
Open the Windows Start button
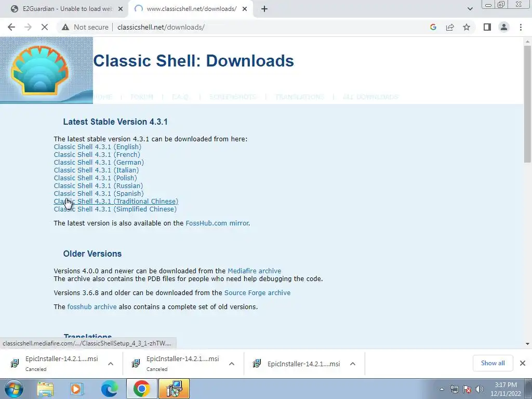tap(14, 389)
